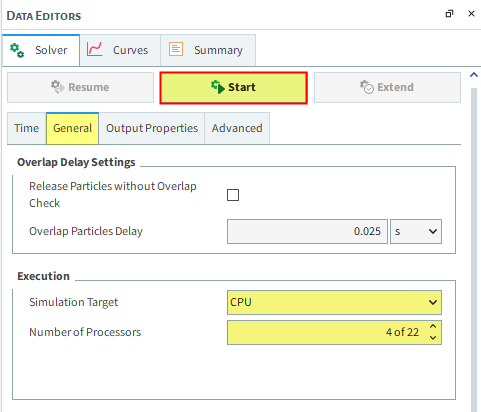Decrease Number of Processors with down arrow
This screenshot has width=481, height=412.
pos(433,338)
